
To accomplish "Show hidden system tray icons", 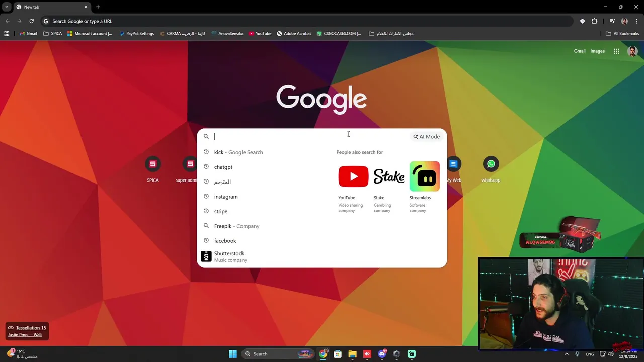I will click(567, 354).
